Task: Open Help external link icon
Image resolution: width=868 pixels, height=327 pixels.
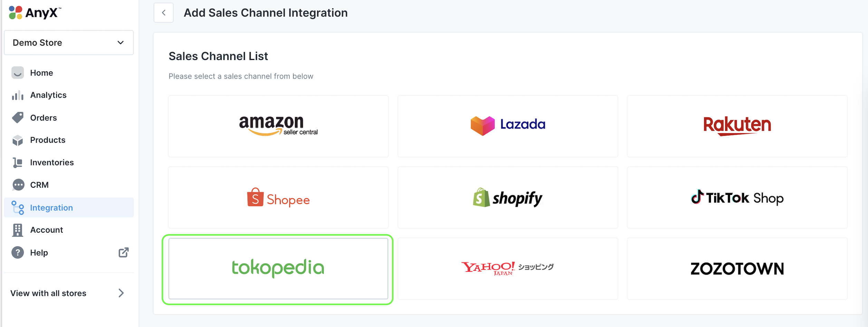Action: 124,253
